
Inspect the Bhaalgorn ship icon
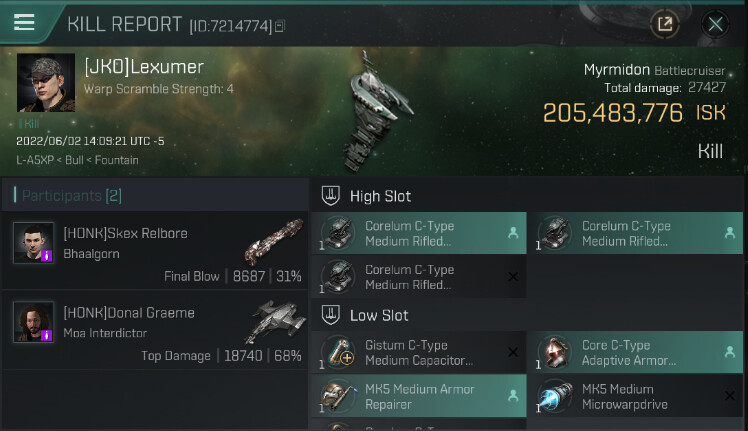pyautogui.click(x=274, y=241)
